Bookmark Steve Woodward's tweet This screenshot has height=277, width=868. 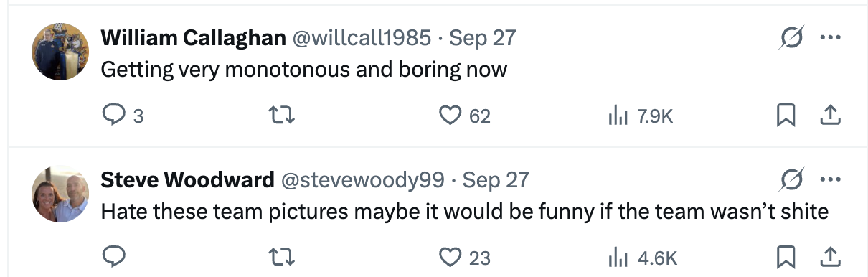tap(786, 256)
